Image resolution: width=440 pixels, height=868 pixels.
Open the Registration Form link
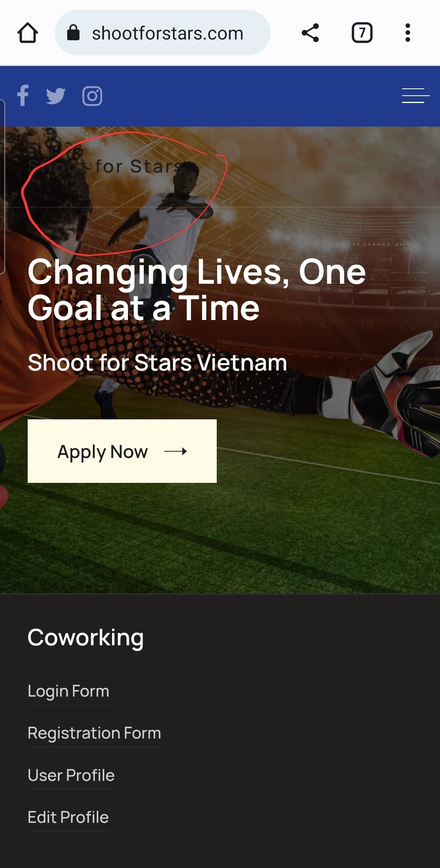point(95,733)
